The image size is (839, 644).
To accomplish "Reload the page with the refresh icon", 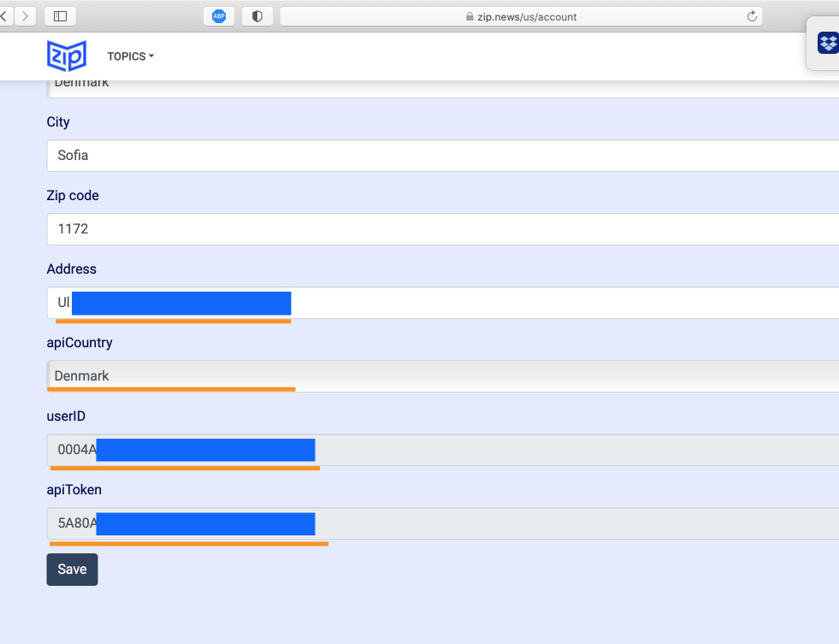I will (x=752, y=16).
